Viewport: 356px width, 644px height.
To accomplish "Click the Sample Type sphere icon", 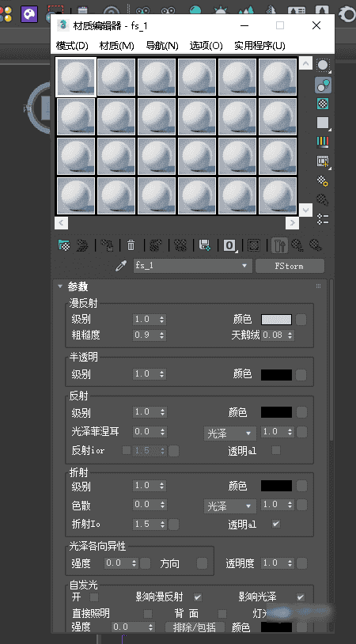I will 323,66.
